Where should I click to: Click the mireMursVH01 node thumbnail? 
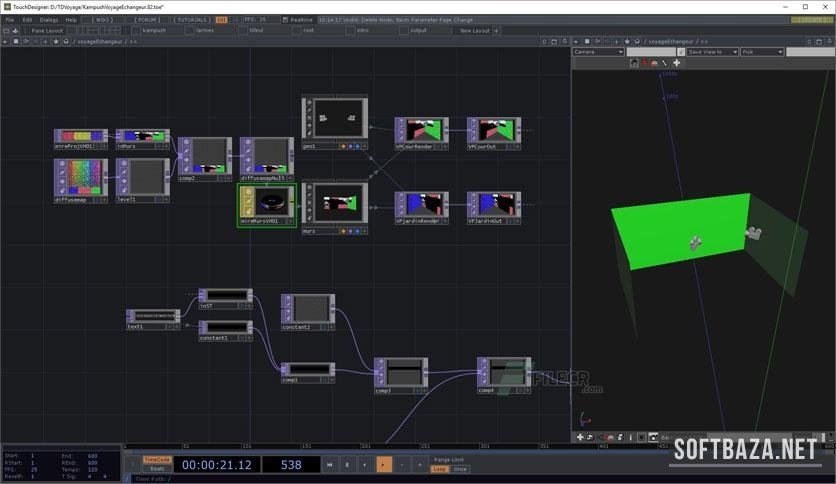click(272, 201)
